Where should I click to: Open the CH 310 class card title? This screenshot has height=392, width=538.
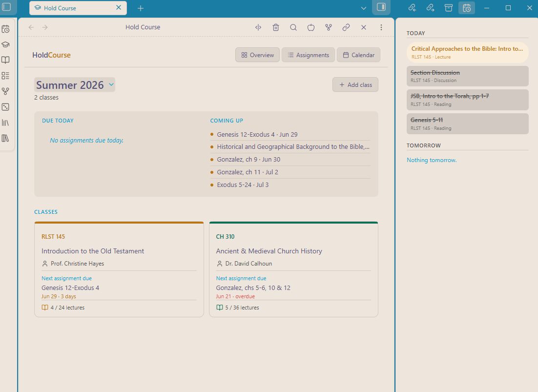(269, 251)
